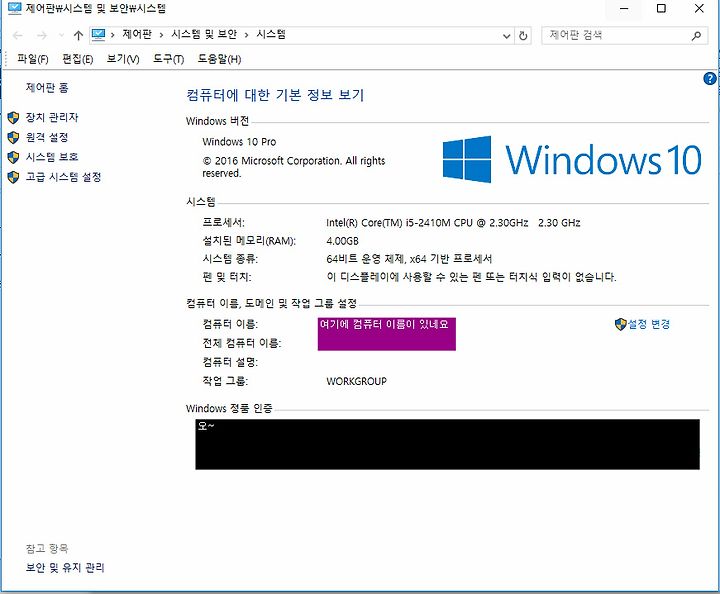Open 고급 시스템 설정 link
Screen dimensions: 720x594
click(x=63, y=177)
